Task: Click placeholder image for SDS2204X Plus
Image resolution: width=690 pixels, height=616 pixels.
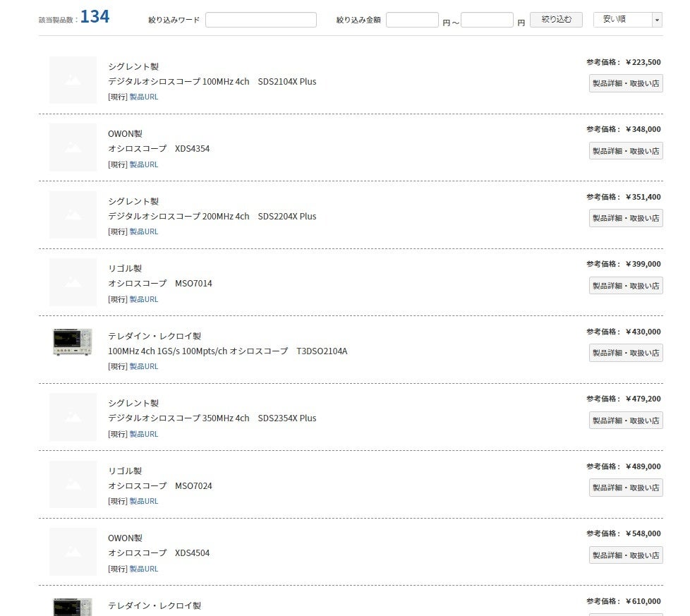Action: pyautogui.click(x=73, y=215)
